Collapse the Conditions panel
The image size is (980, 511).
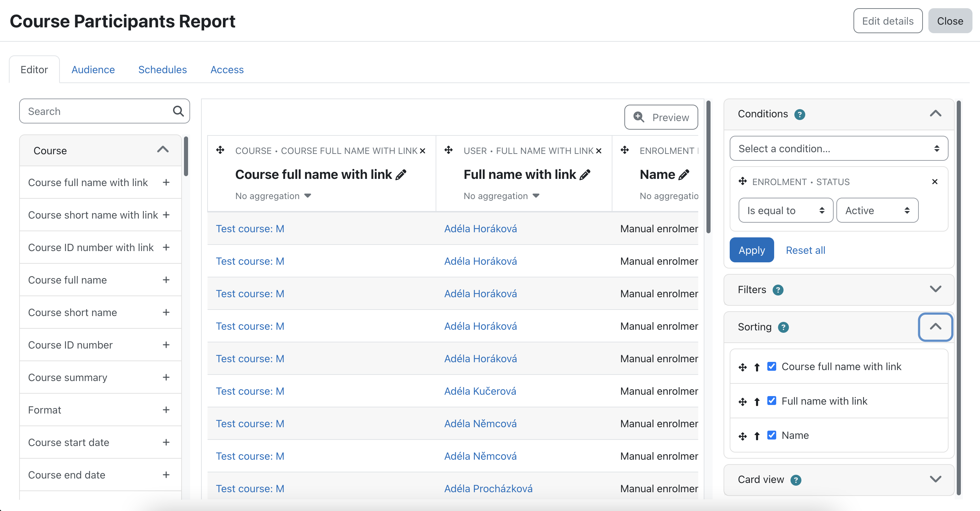pos(936,114)
